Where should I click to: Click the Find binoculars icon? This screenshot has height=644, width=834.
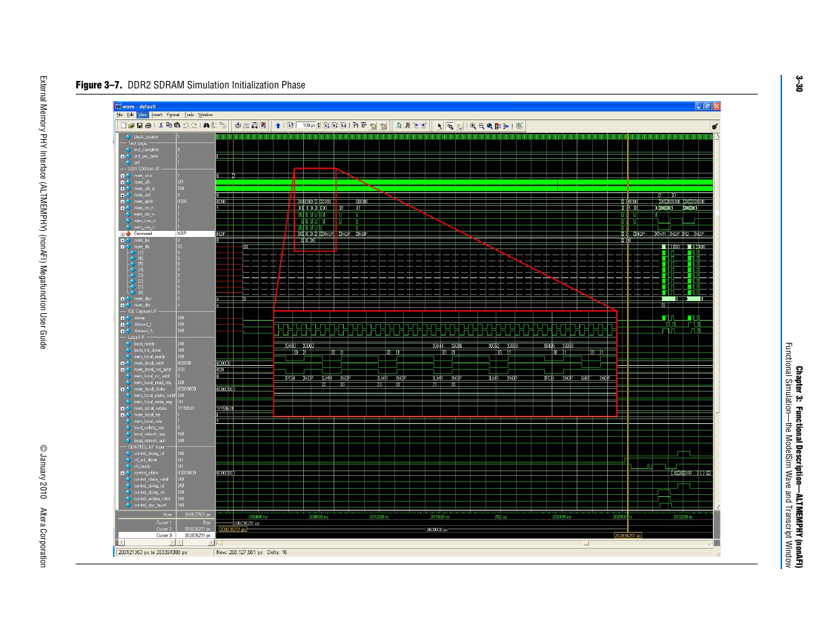pos(206,126)
